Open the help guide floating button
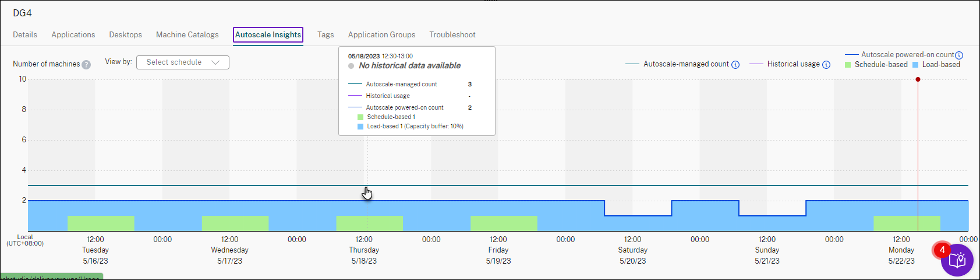980x280 pixels. click(957, 260)
